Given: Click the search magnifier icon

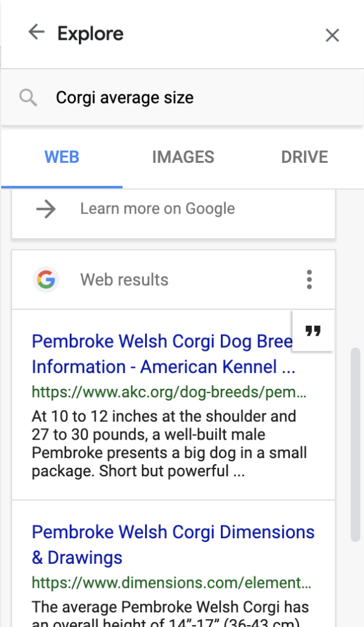Looking at the screenshot, I should pos(28,97).
